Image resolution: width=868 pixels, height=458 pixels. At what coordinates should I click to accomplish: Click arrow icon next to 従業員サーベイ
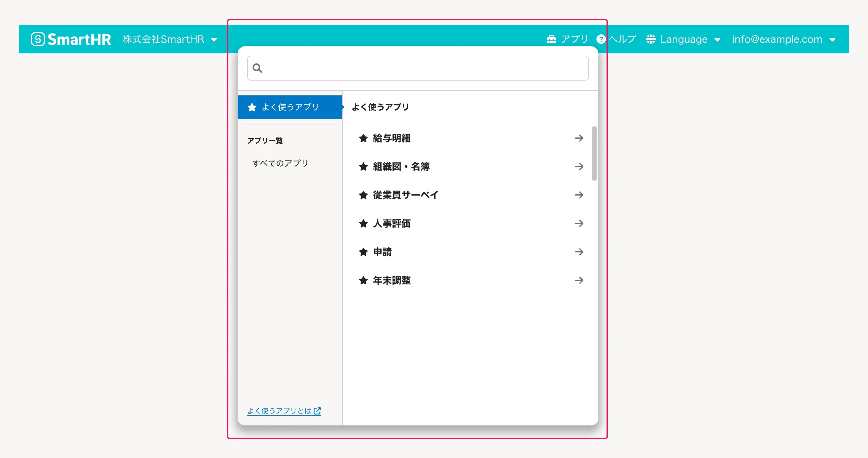pyautogui.click(x=579, y=195)
